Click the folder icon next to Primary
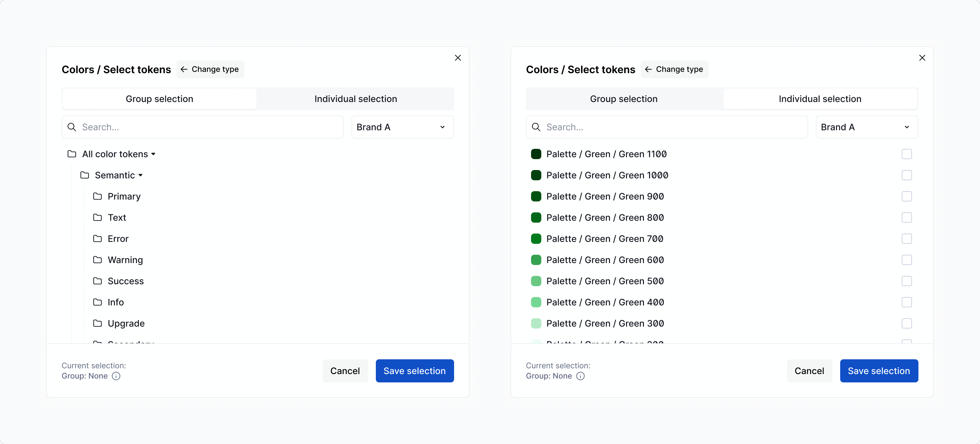 tap(97, 196)
